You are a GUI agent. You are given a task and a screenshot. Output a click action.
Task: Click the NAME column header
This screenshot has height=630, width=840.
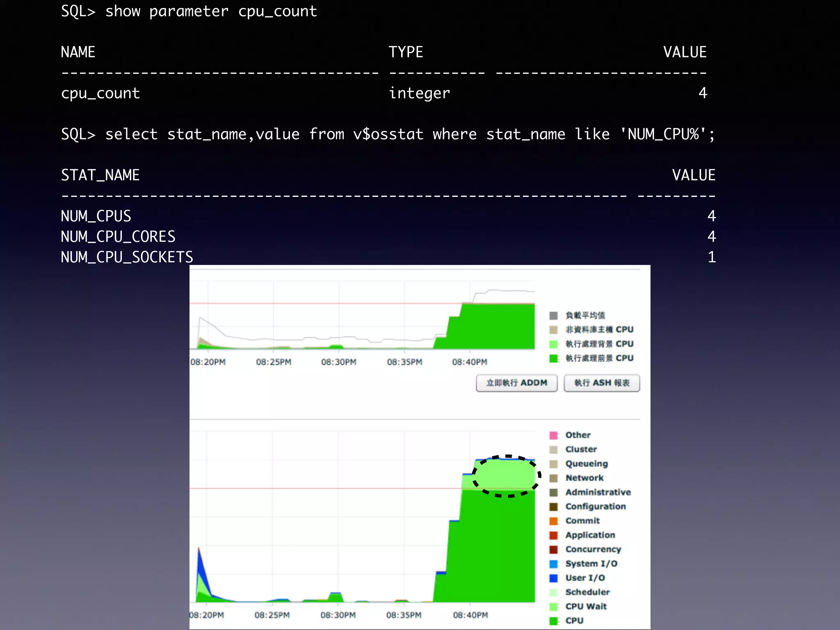tap(78, 52)
